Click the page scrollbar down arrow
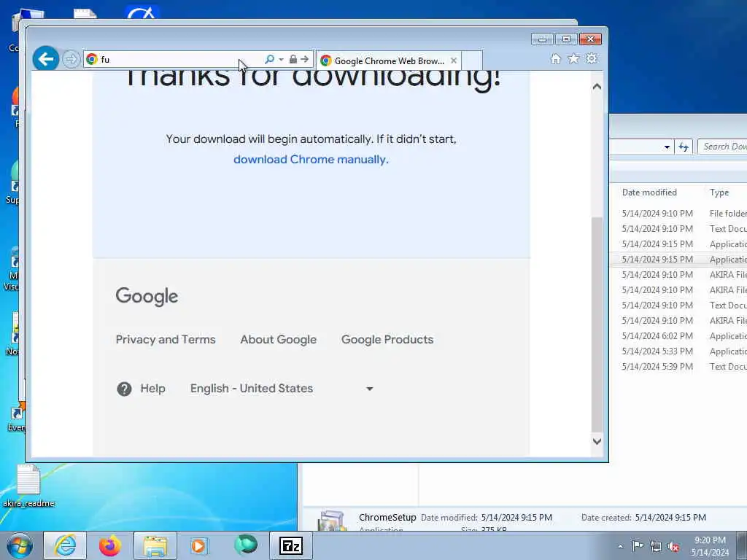The height and width of the screenshot is (560, 747). [597, 441]
